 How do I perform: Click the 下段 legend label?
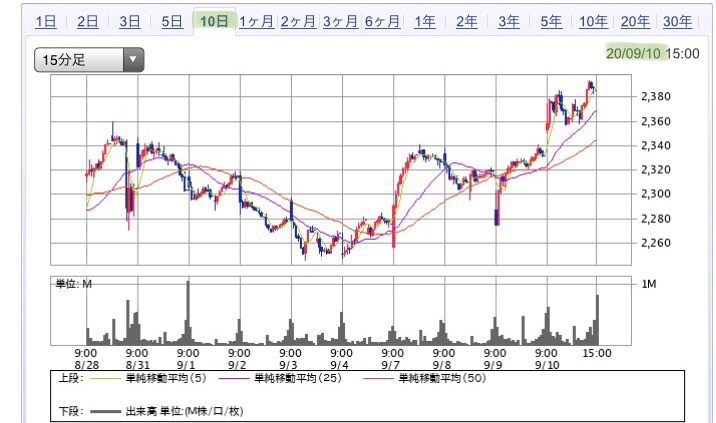tap(70, 411)
